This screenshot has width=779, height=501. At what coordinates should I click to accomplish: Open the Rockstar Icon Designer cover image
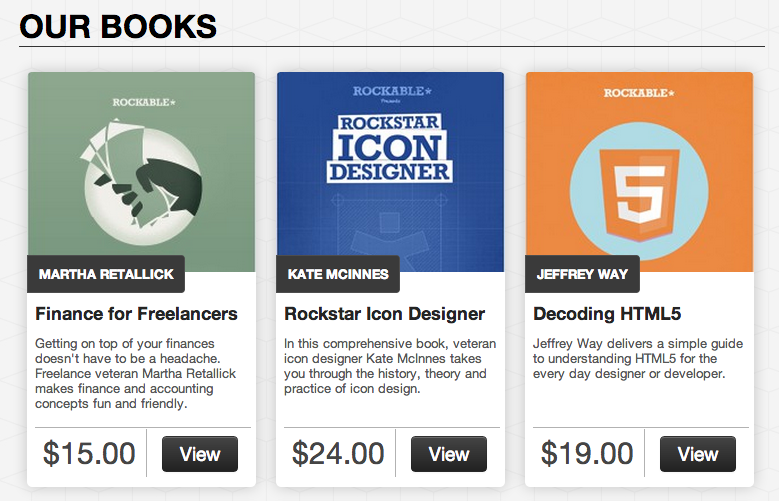(x=390, y=172)
